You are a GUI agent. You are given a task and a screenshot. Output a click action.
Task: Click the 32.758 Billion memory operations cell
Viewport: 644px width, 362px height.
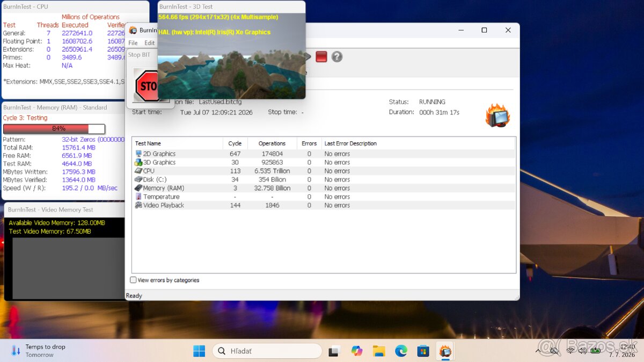[x=272, y=188]
